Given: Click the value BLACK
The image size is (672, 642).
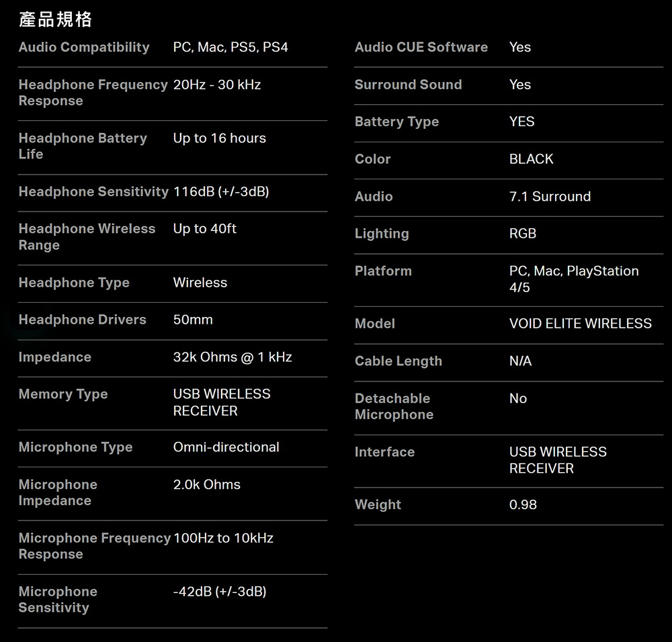Looking at the screenshot, I should (531, 159).
